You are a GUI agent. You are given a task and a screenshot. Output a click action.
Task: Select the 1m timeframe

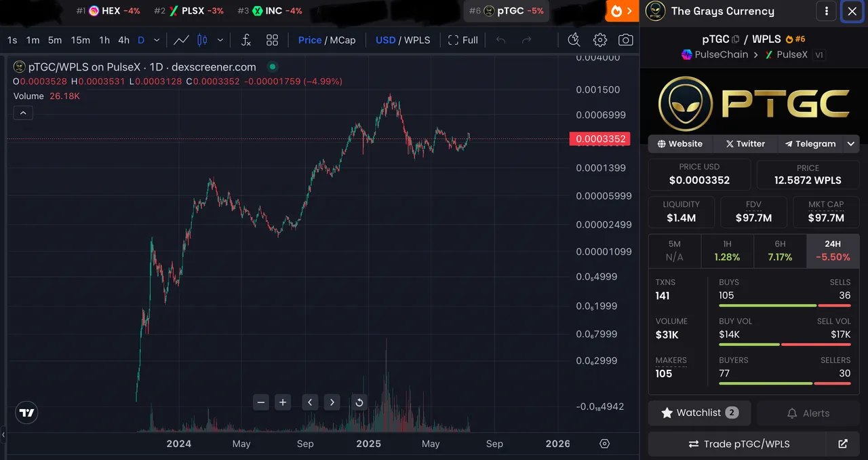33,40
